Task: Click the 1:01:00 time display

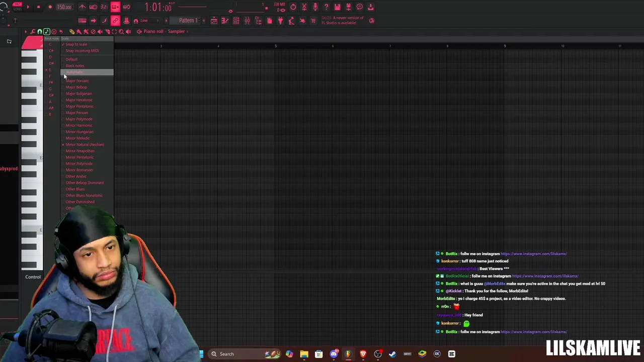Action: pyautogui.click(x=158, y=8)
